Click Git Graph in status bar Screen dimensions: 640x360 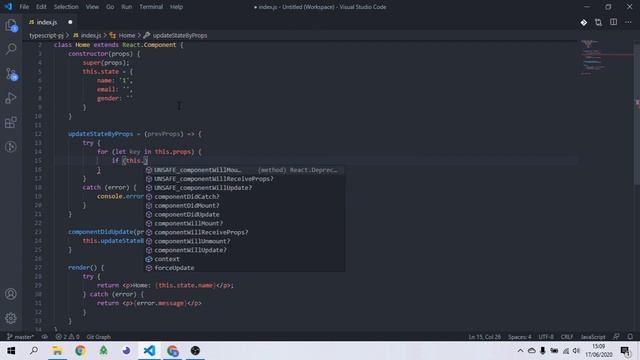pyautogui.click(x=98, y=337)
